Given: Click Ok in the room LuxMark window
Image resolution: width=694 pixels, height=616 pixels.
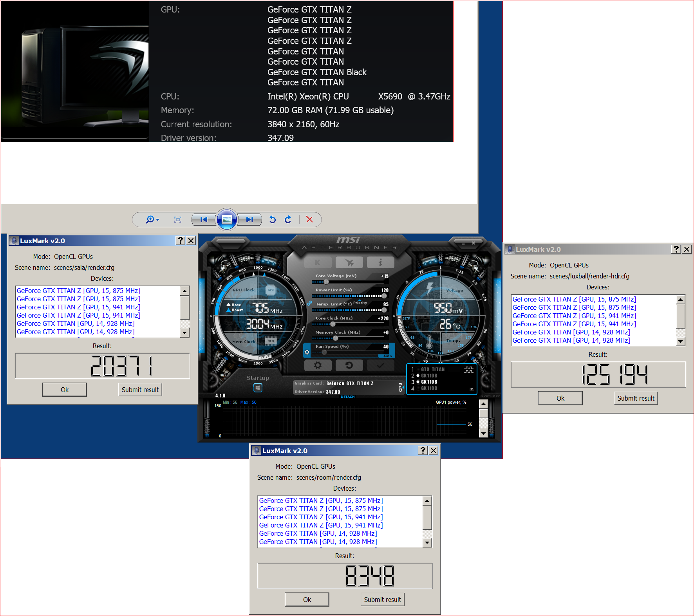Looking at the screenshot, I should 307,600.
